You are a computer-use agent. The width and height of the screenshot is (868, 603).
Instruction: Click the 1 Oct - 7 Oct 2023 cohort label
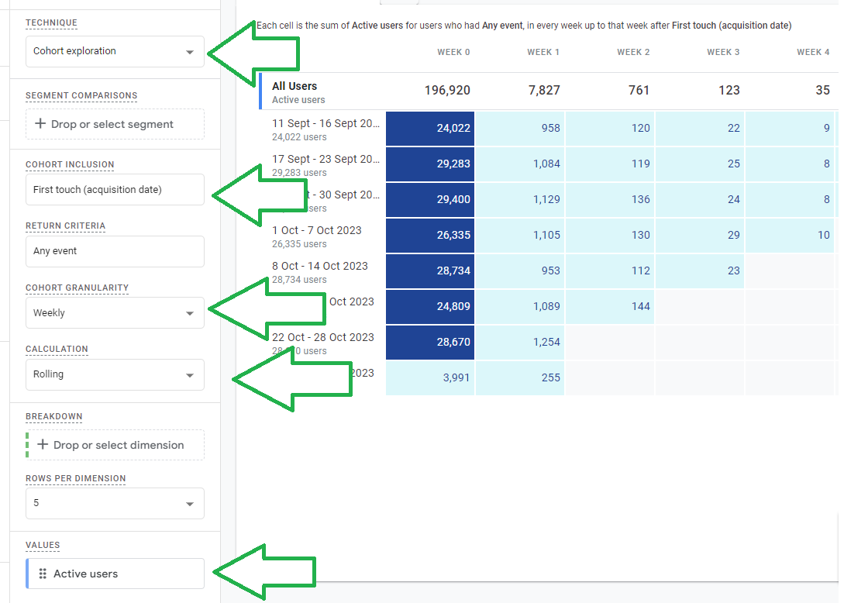[317, 230]
